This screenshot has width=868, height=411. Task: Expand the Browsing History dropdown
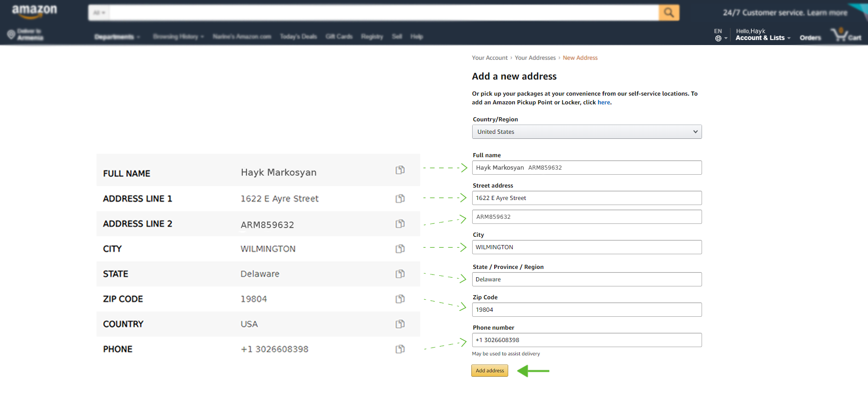click(178, 37)
